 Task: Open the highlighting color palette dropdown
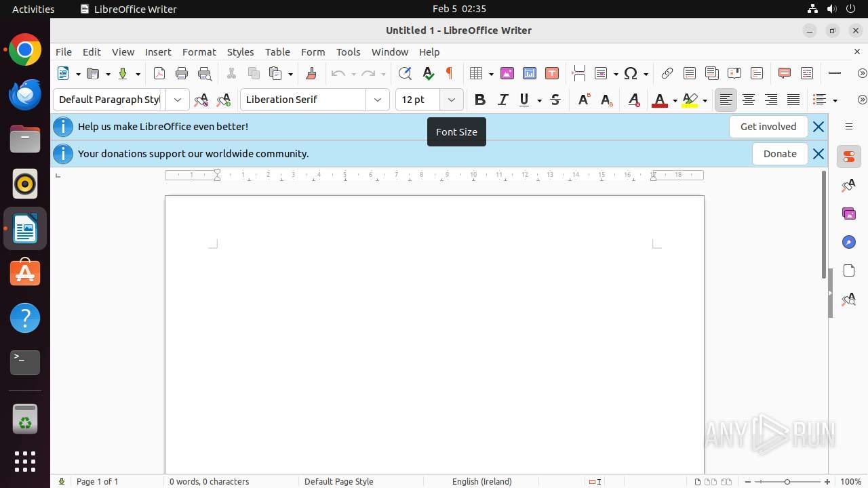pos(705,100)
